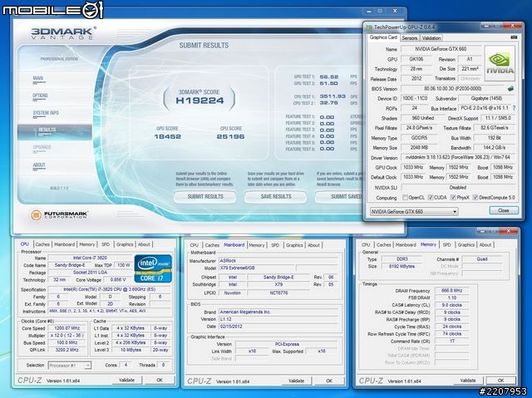Click the Intel Core i7 3820 name
This screenshot has height=398, width=532.
[x=90, y=258]
